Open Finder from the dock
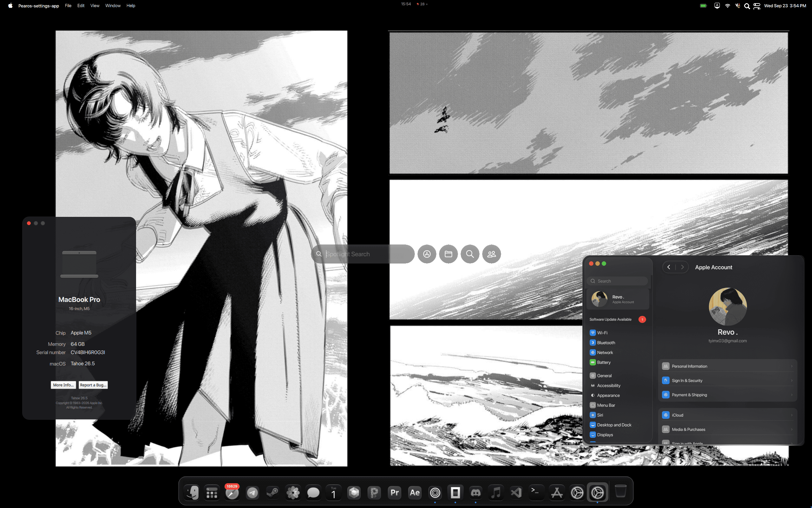Screen dimensions: 812x508 (x=192, y=492)
